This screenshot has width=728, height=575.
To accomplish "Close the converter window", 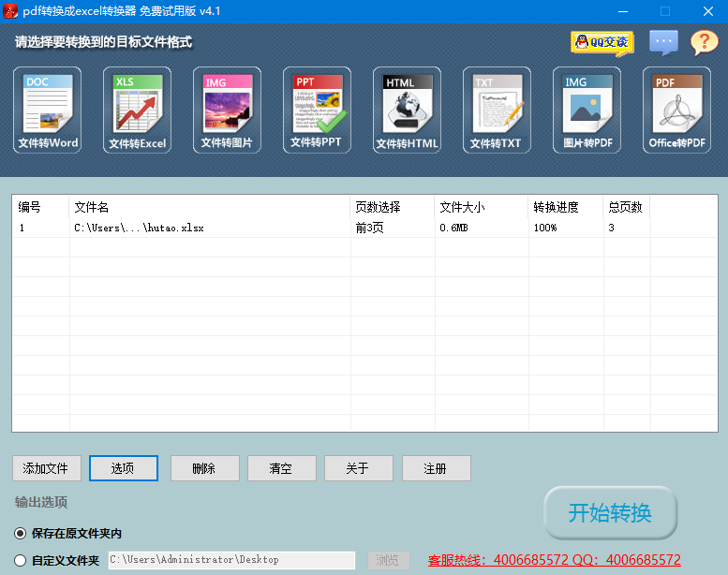I will click(708, 11).
